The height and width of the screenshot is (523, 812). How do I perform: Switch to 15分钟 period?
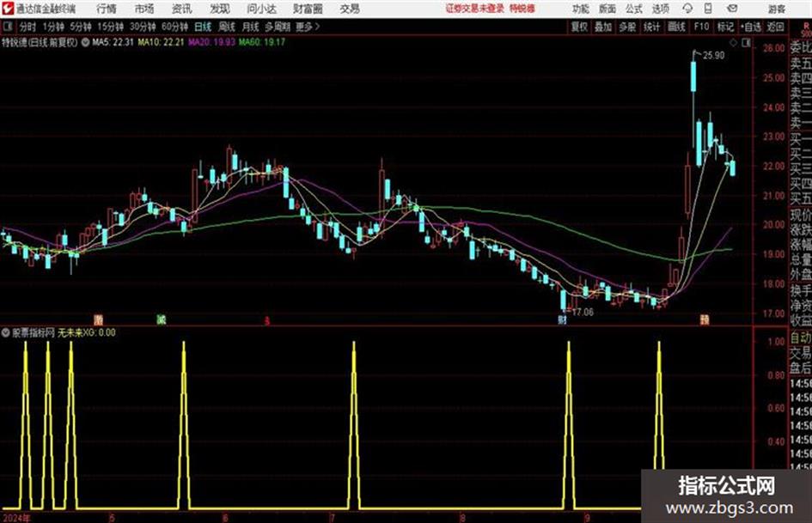pos(111,27)
